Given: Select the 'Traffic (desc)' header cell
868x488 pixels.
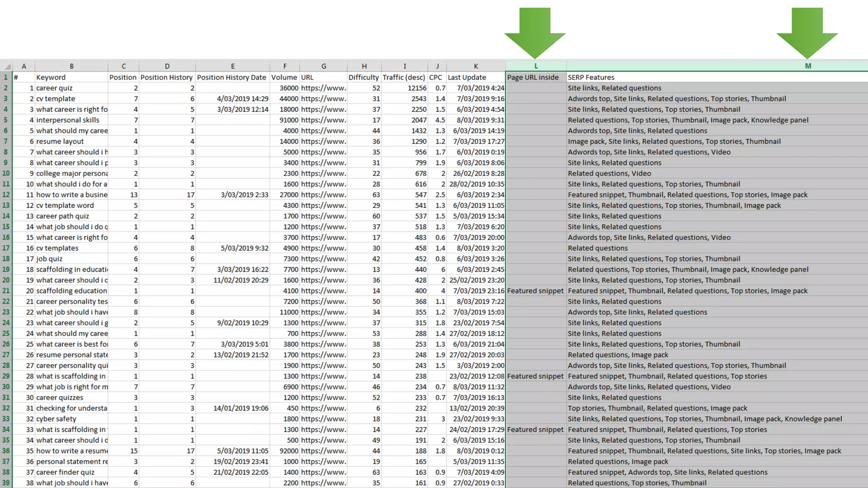Looking at the screenshot, I should point(403,77).
